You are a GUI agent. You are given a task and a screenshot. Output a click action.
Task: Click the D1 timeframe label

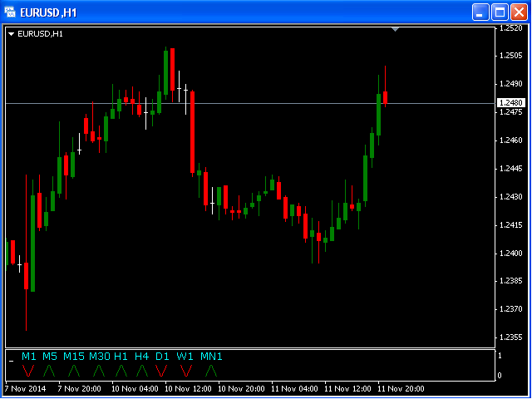click(162, 357)
